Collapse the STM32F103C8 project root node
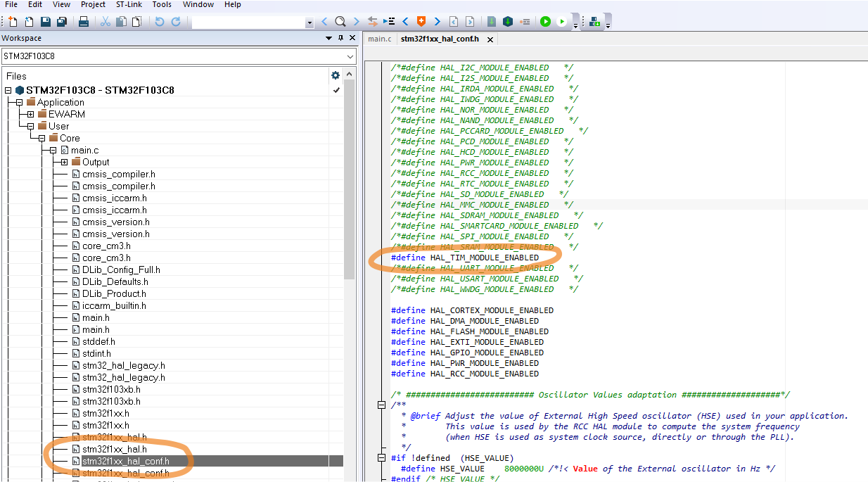This screenshot has height=482, width=868. coord(8,90)
